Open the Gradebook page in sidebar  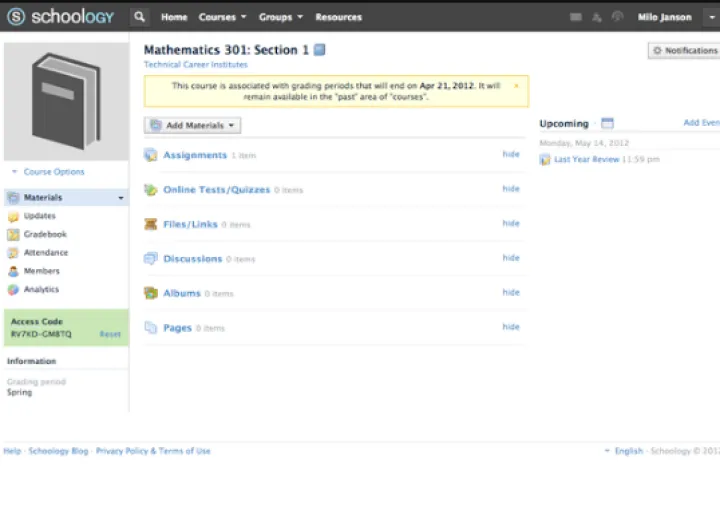(x=45, y=234)
